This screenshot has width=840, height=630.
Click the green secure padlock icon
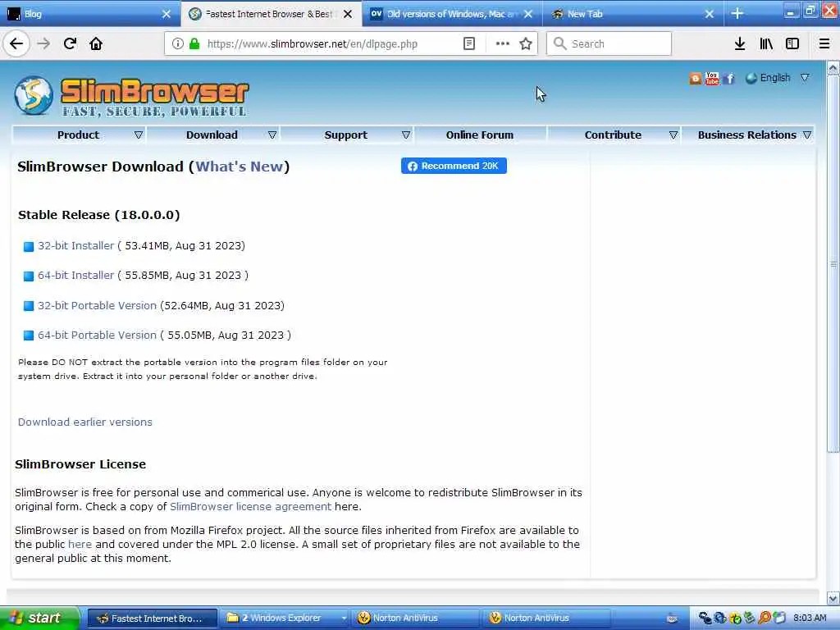click(x=194, y=44)
